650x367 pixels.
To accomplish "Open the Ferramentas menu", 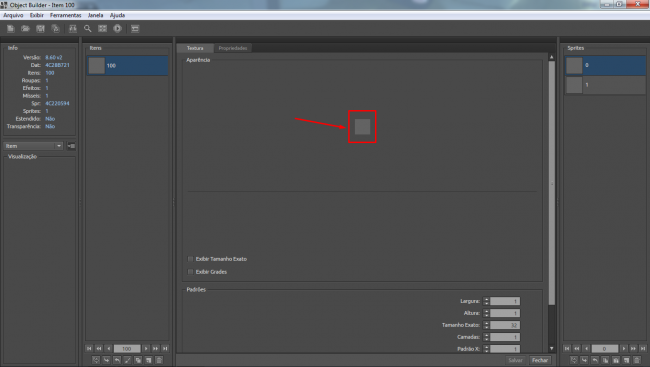I will pos(65,15).
